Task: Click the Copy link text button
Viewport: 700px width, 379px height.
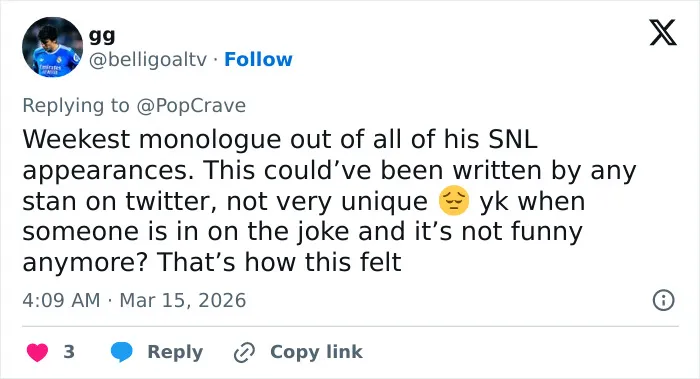Action: click(x=316, y=352)
